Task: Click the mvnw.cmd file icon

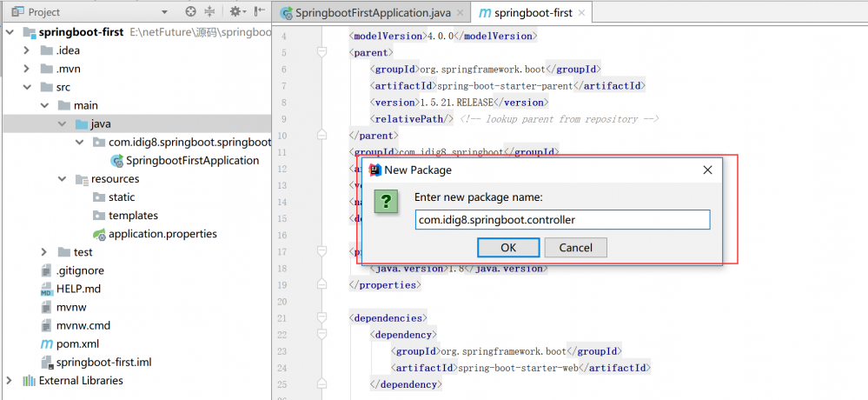Action: (47, 325)
